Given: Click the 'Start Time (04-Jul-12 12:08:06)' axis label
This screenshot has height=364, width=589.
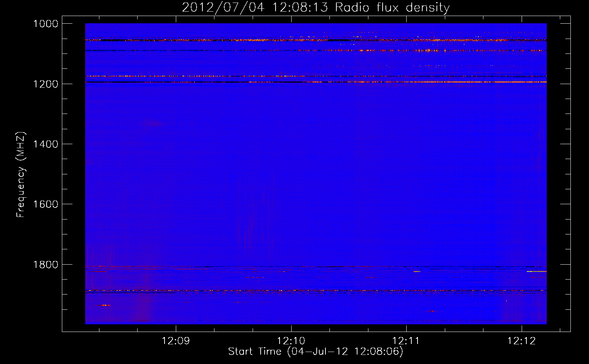Looking at the screenshot, I should tap(316, 351).
